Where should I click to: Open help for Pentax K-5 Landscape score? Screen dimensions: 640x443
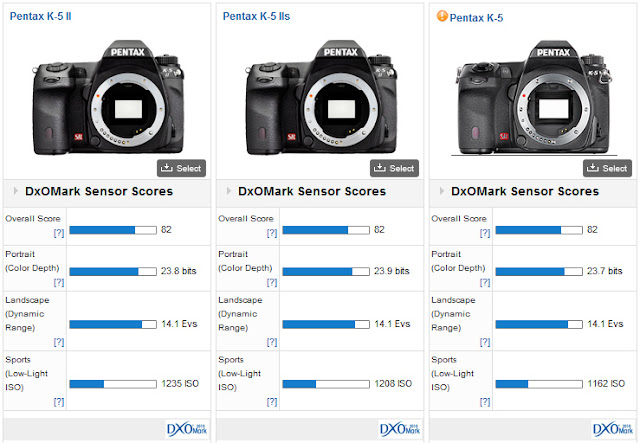(485, 339)
